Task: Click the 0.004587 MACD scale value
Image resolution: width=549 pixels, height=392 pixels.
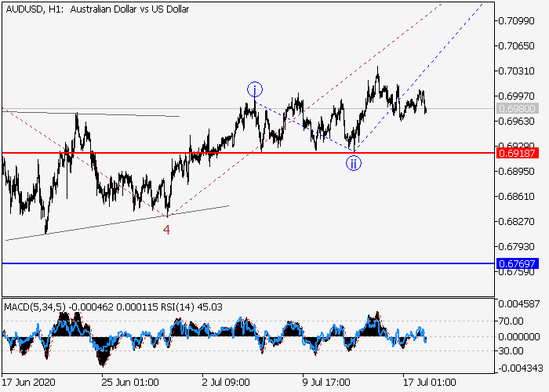Action: coord(518,303)
